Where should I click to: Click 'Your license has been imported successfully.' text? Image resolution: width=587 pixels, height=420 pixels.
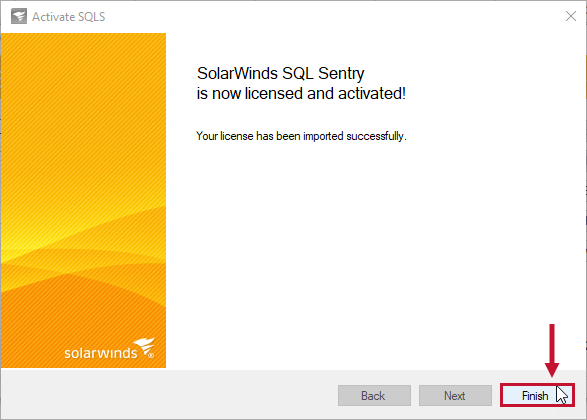point(301,136)
